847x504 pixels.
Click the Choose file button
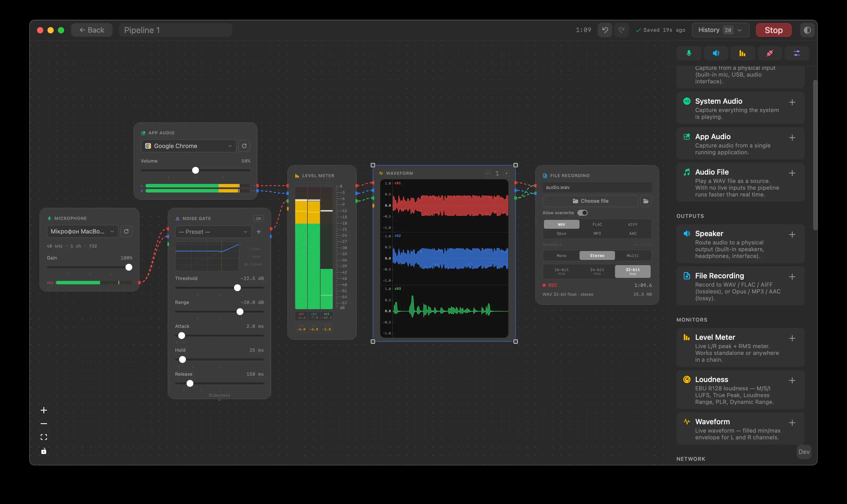pyautogui.click(x=590, y=201)
